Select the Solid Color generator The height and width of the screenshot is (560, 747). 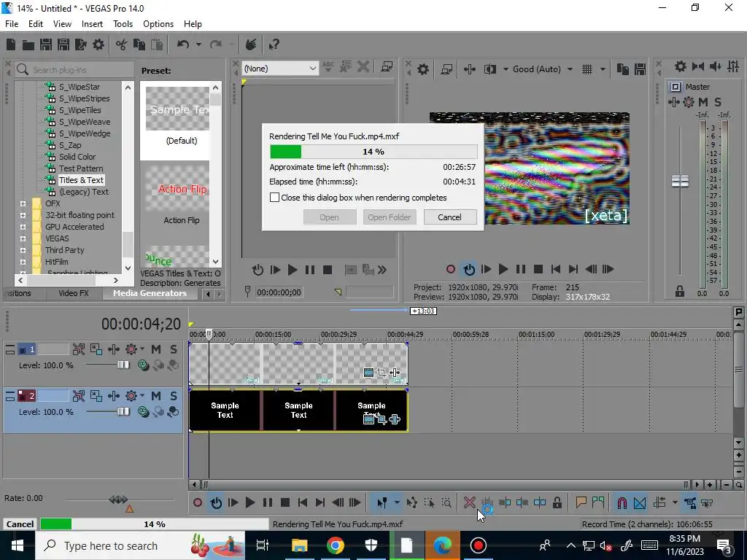click(77, 157)
